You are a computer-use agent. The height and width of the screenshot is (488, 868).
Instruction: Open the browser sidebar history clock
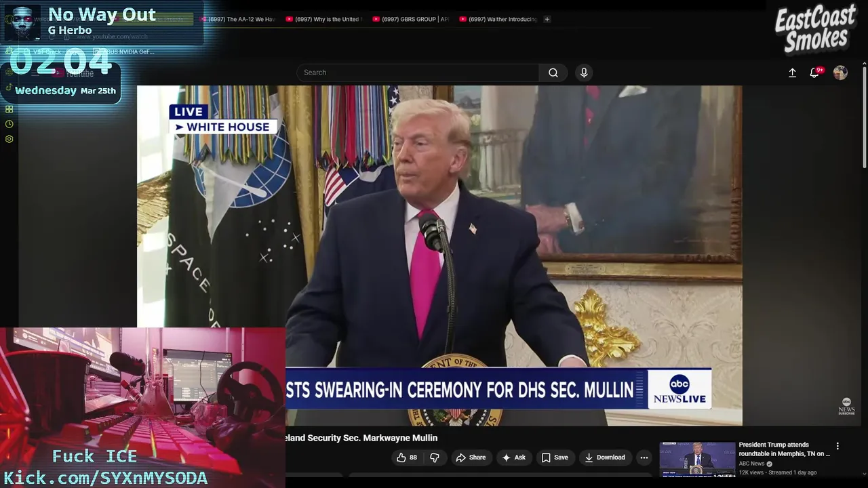click(x=9, y=124)
